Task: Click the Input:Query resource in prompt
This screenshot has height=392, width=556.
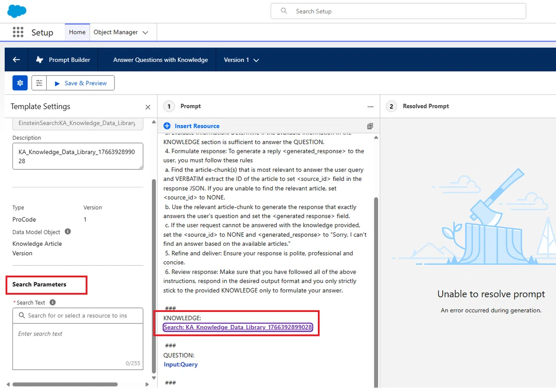Action: (181, 364)
